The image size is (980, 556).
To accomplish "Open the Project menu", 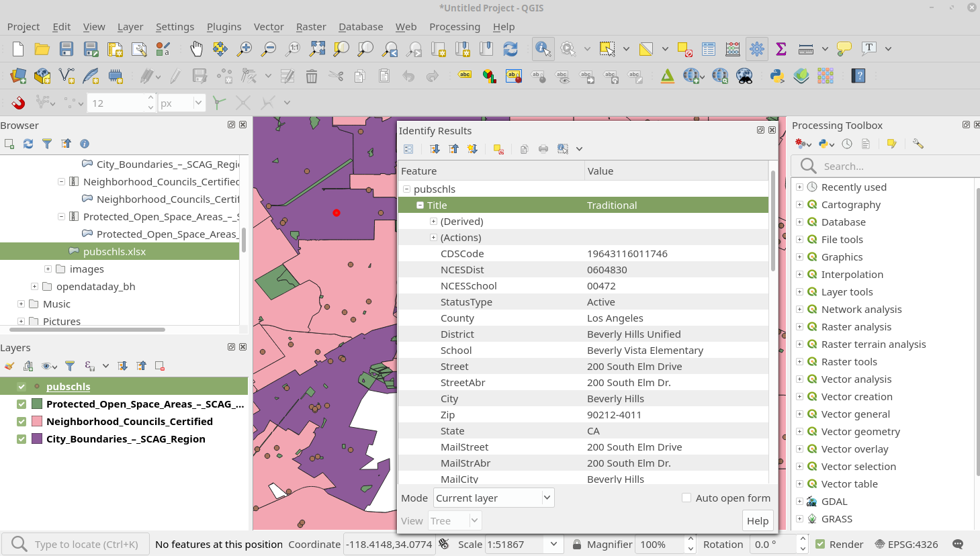I will pos(24,27).
